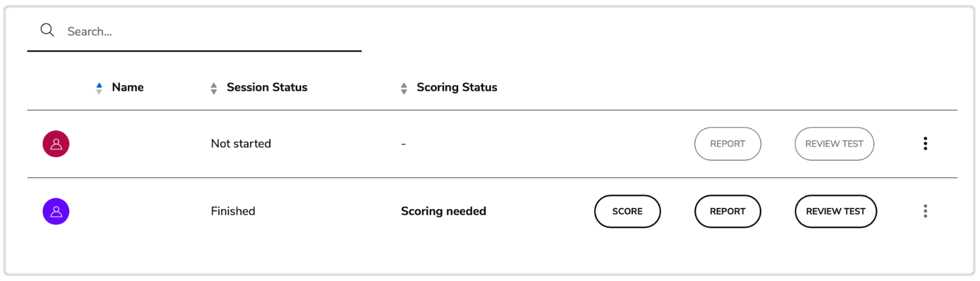This screenshot has height=281, width=980.
Task: Sort by the Session Status header
Action: coord(267,88)
